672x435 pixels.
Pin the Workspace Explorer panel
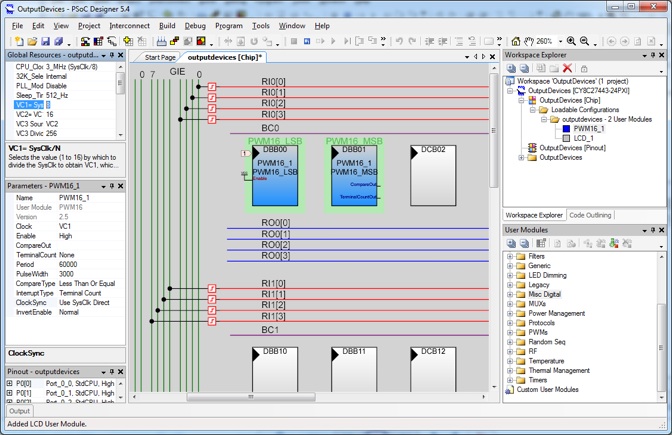tap(653, 55)
